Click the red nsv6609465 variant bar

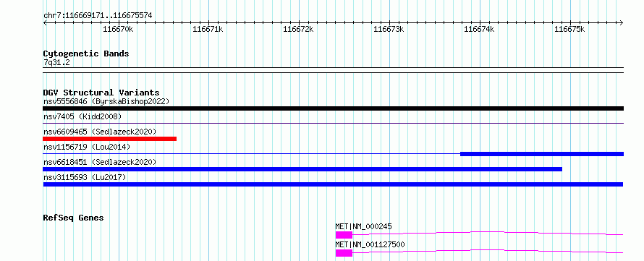[x=110, y=139]
